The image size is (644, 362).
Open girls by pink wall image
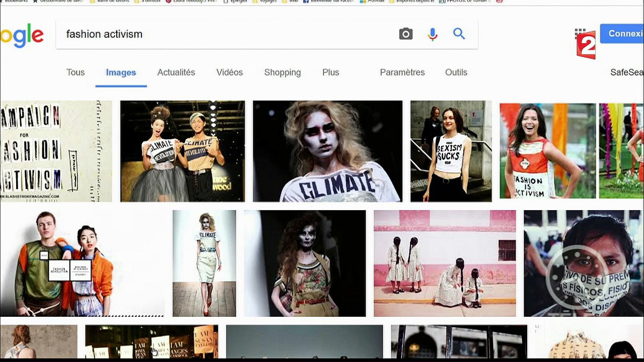(x=445, y=263)
